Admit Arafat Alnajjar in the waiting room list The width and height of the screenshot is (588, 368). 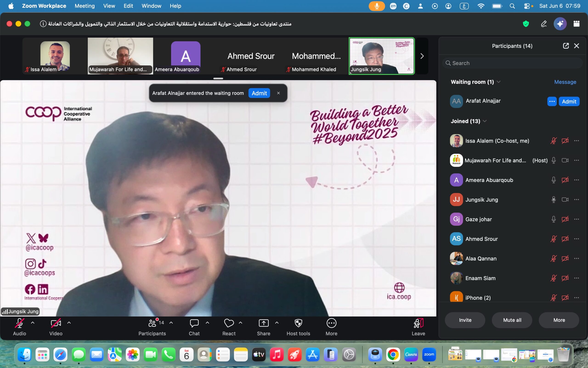point(569,101)
